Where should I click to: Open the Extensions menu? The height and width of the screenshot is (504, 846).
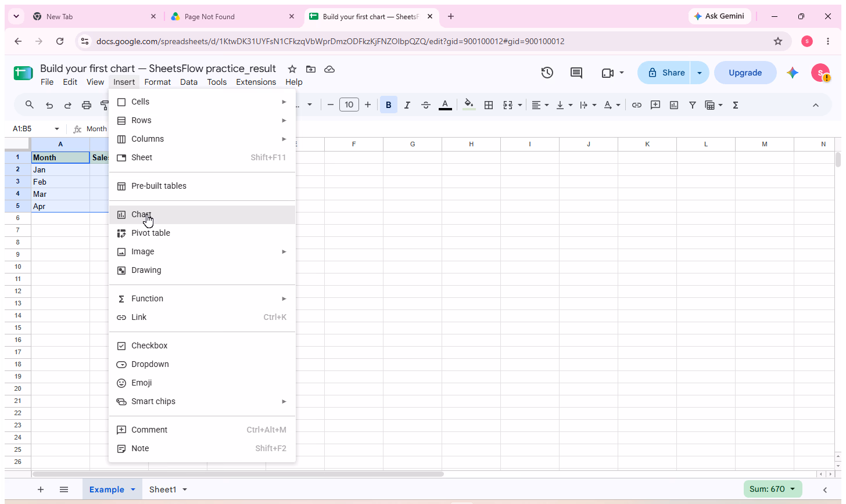click(x=256, y=82)
